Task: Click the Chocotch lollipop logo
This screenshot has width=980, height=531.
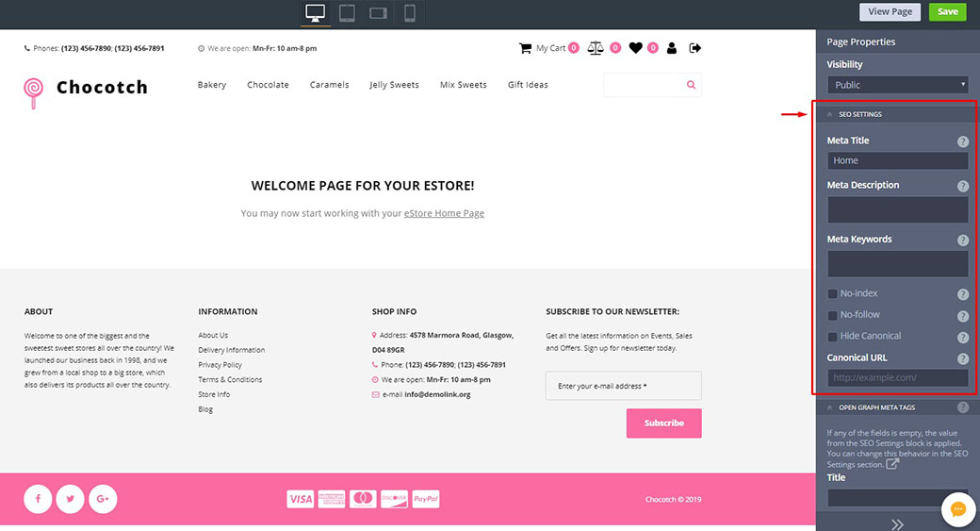Action: [x=33, y=93]
